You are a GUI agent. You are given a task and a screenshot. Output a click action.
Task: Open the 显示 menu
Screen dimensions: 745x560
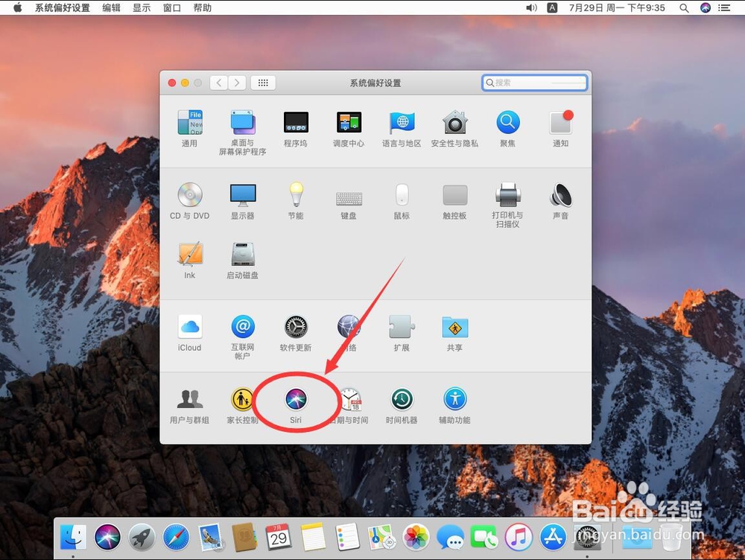pos(141,7)
